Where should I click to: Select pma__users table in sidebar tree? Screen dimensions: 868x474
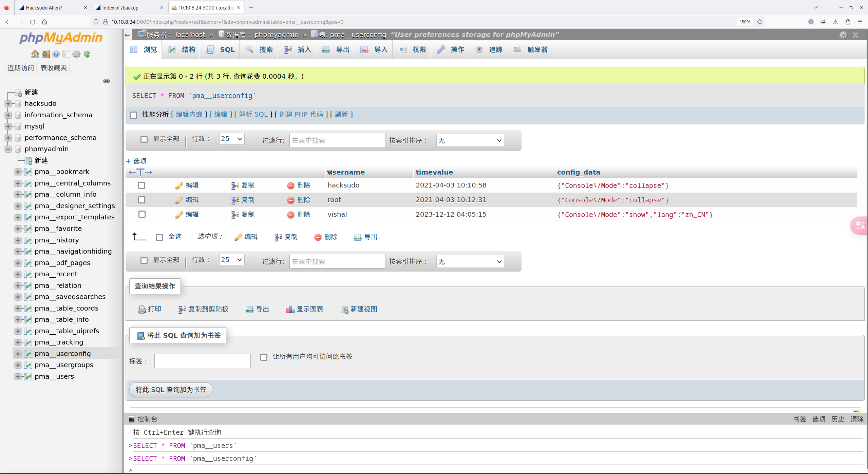click(54, 376)
